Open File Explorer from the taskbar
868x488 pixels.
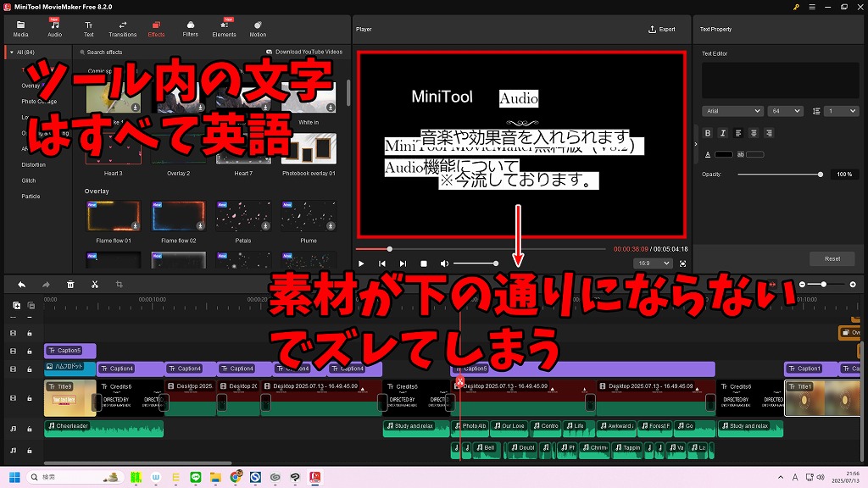(215, 477)
